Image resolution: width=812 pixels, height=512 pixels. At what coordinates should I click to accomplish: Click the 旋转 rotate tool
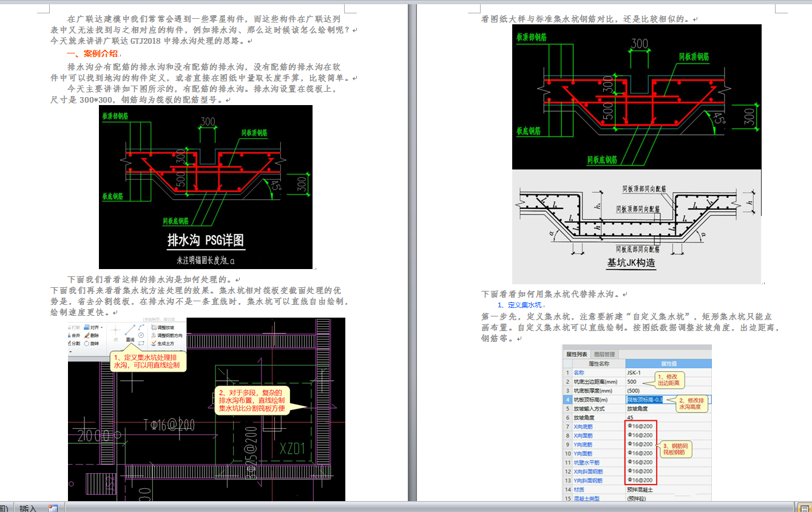tap(91, 343)
